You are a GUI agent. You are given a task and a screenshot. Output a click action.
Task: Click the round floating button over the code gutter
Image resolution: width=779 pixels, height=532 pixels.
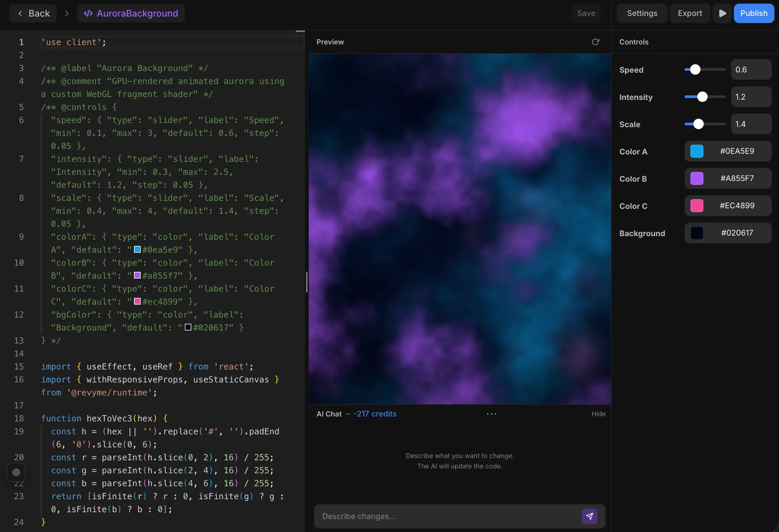[x=16, y=472]
